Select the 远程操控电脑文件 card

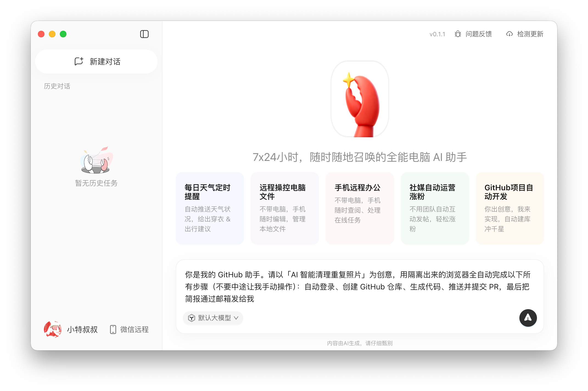[285, 208]
